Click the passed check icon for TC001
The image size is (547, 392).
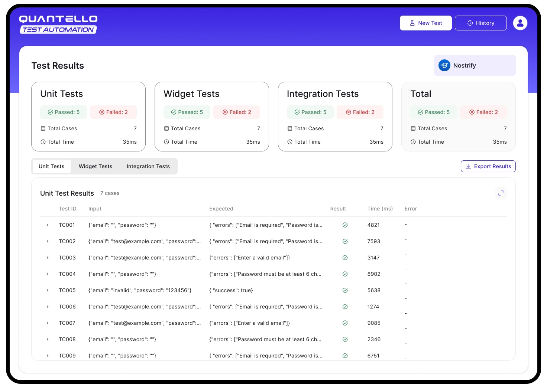[x=345, y=225]
